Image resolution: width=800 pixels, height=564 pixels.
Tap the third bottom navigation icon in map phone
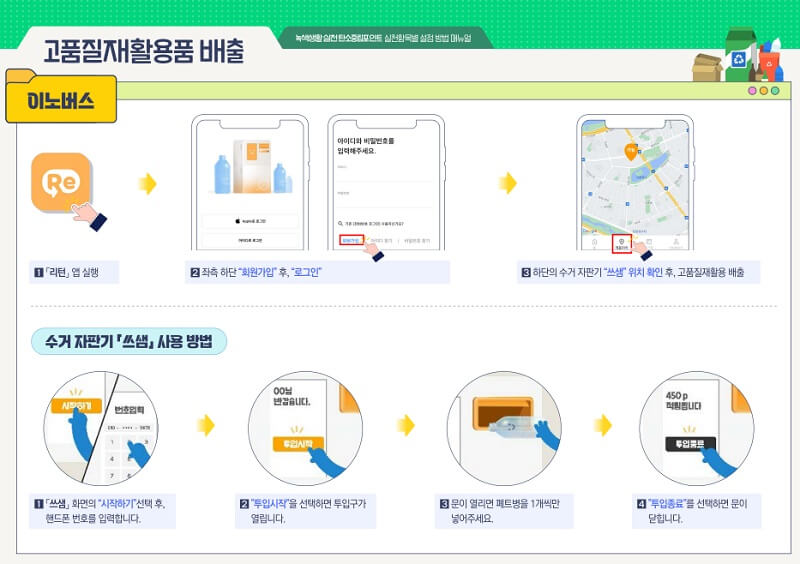coord(649,243)
